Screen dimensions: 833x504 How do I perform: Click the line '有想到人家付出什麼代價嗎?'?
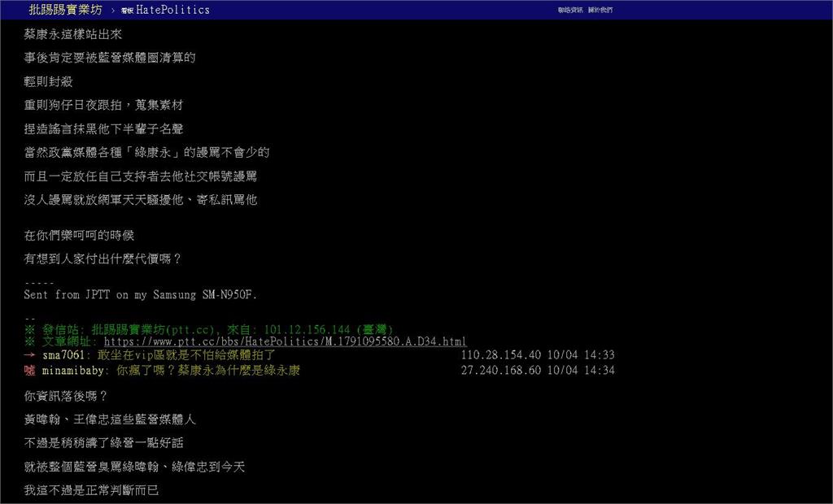102,259
